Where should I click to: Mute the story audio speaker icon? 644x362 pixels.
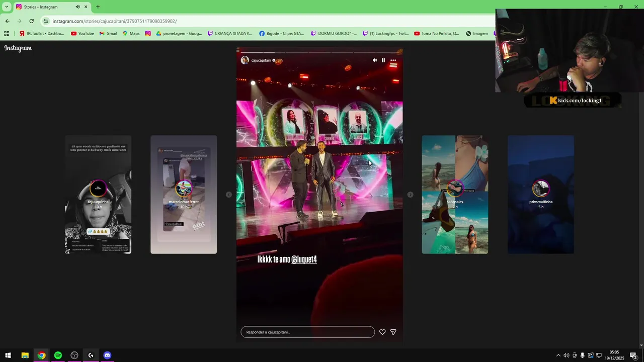[375, 60]
